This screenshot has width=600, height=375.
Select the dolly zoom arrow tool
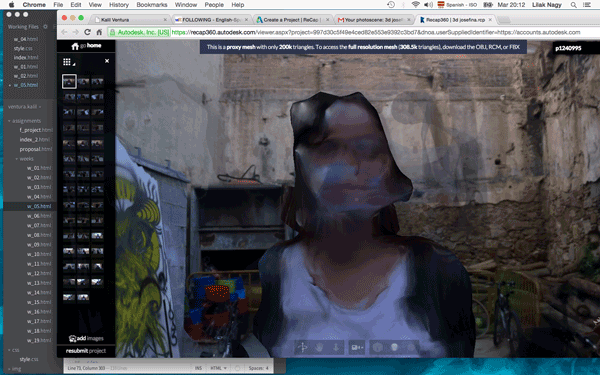tap(336, 347)
